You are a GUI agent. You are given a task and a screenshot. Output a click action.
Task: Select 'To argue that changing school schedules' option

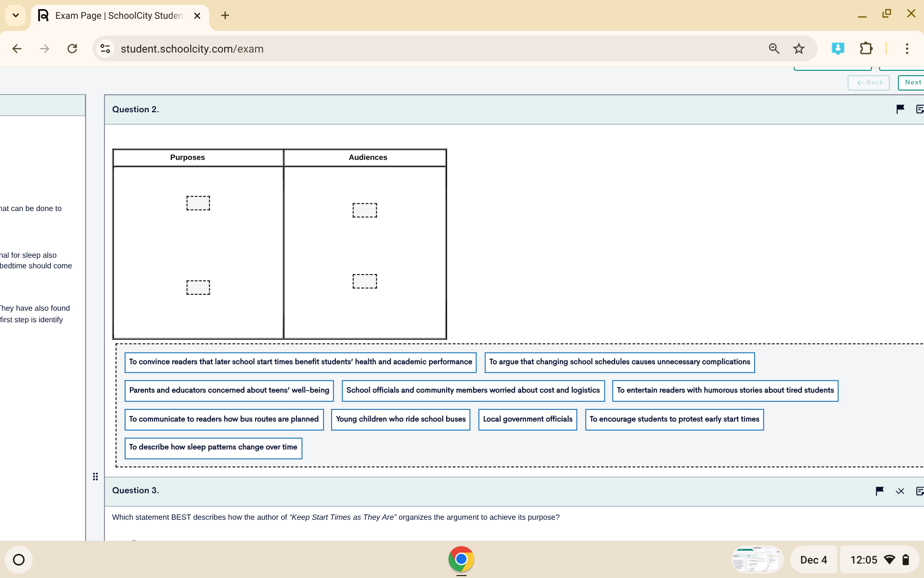click(619, 362)
